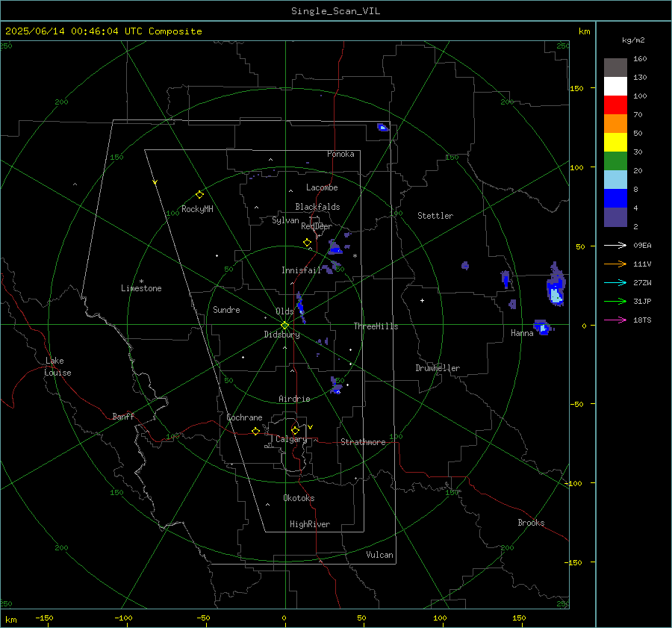672x628 pixels.
Task: Click the Drumheller city label
Action: (438, 368)
